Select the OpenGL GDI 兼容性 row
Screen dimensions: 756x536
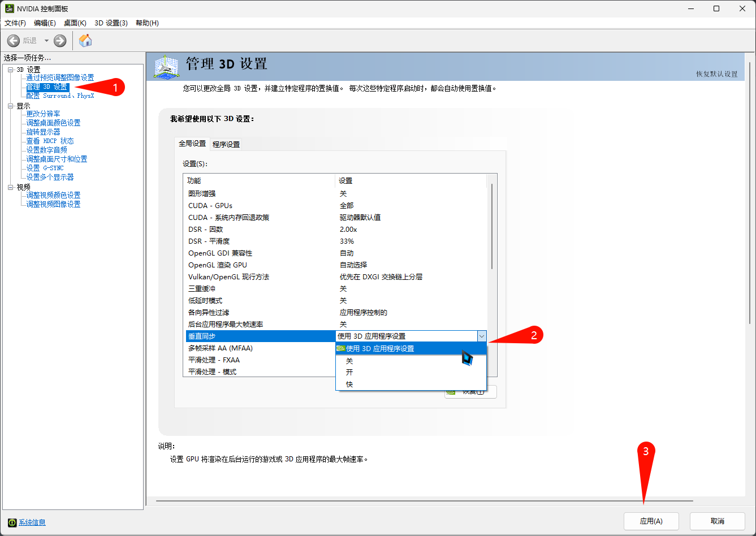(336, 253)
